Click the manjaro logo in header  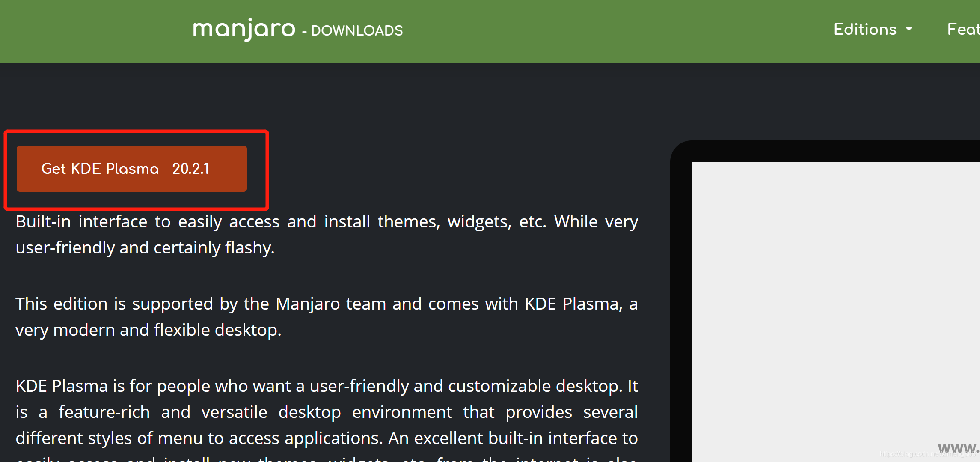(x=244, y=30)
